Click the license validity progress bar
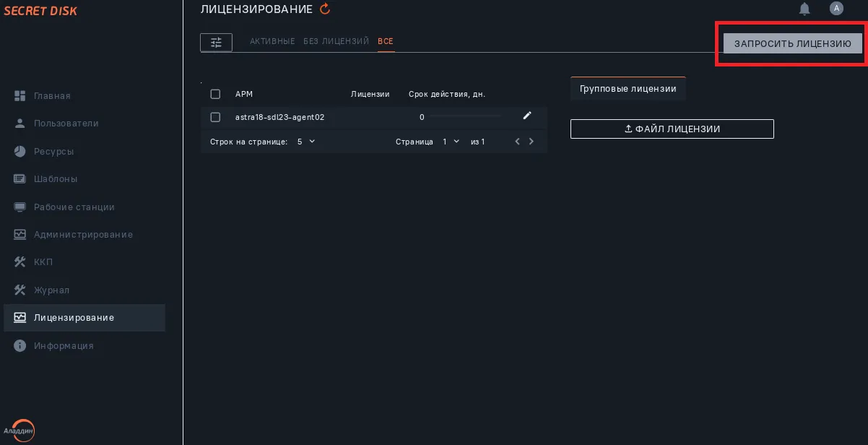Image resolution: width=868 pixels, height=445 pixels. 464,116
